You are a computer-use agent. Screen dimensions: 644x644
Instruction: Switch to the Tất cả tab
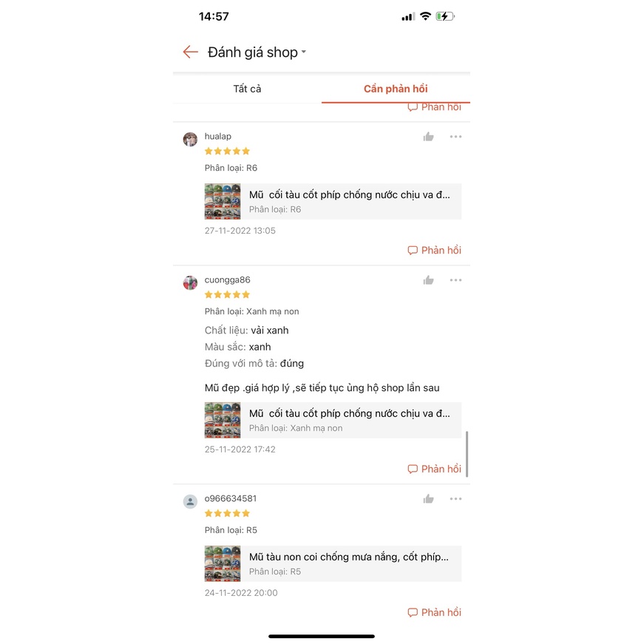247,89
